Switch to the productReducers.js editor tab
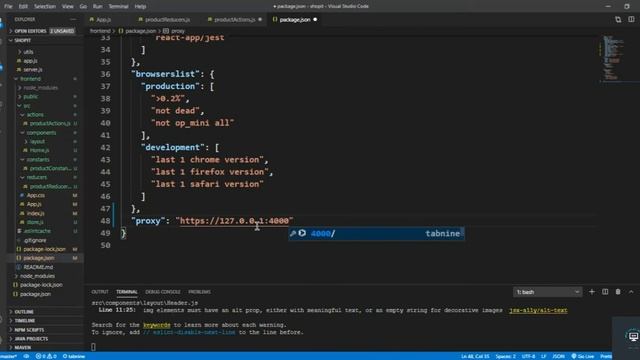640x360 pixels. point(167,20)
